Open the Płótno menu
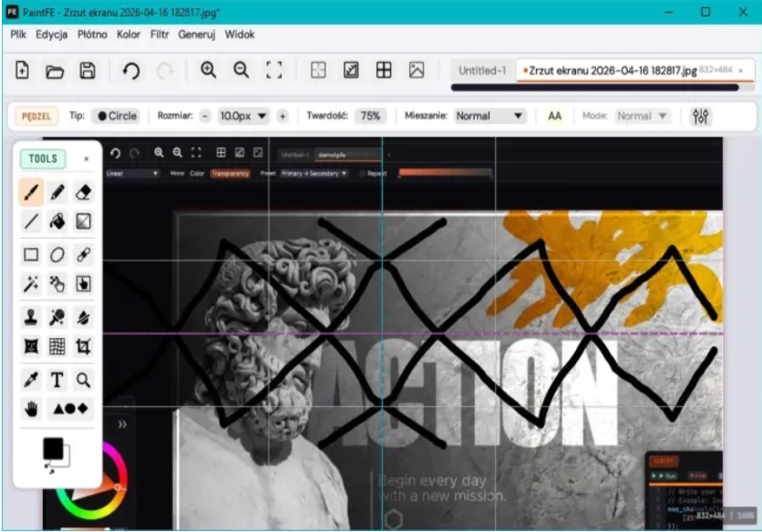The width and height of the screenshot is (762, 532). (x=92, y=35)
